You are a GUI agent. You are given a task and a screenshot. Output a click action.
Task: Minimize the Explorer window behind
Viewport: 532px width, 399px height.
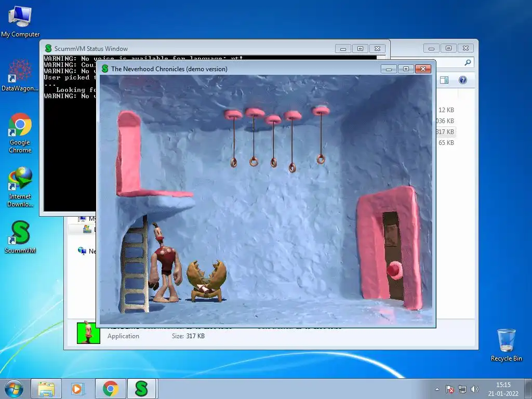point(431,48)
